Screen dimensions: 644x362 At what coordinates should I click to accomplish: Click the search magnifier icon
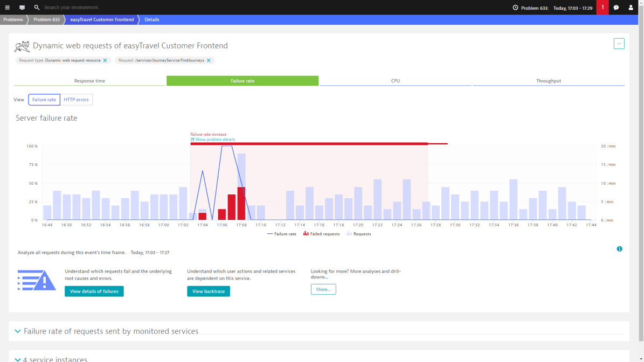coord(37,8)
